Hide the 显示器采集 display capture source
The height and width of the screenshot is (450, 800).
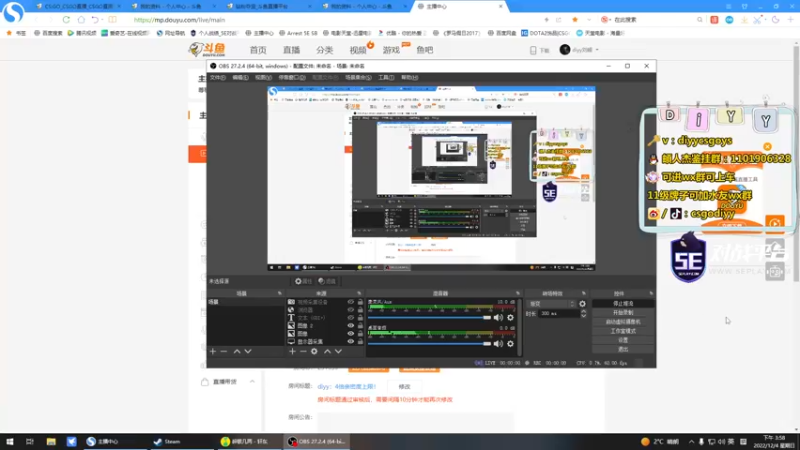coord(351,341)
